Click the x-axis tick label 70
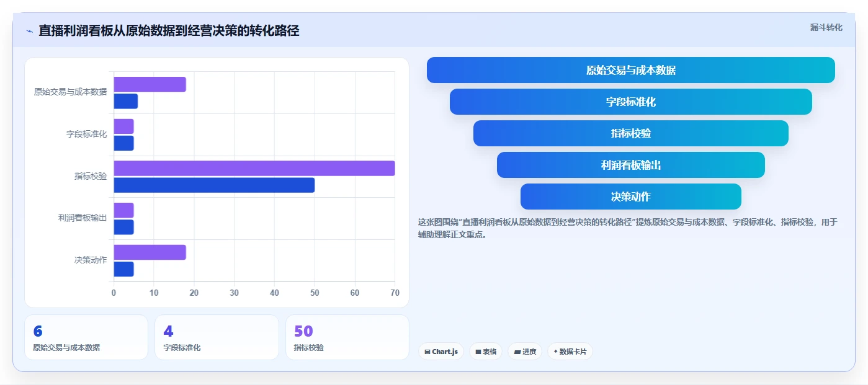This screenshot has height=385, width=868. coord(394,293)
